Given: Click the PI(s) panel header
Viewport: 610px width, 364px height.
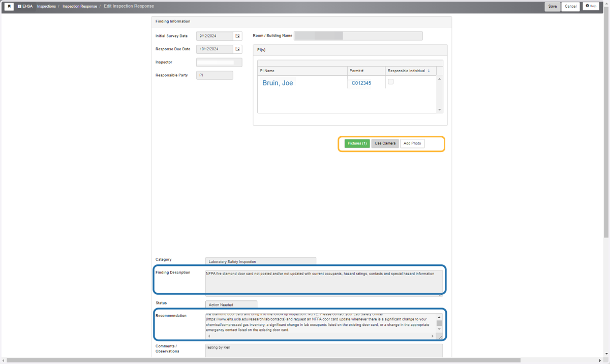Looking at the screenshot, I should [x=350, y=50].
